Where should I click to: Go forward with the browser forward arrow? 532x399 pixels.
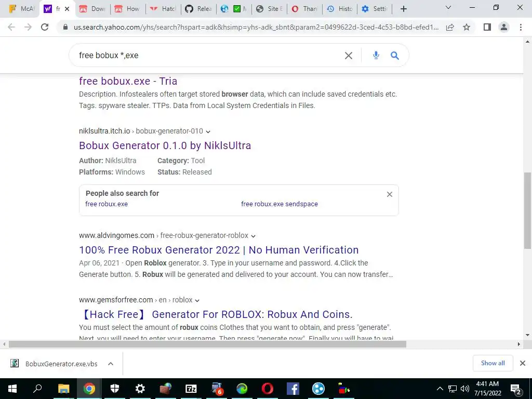pyautogui.click(x=28, y=27)
